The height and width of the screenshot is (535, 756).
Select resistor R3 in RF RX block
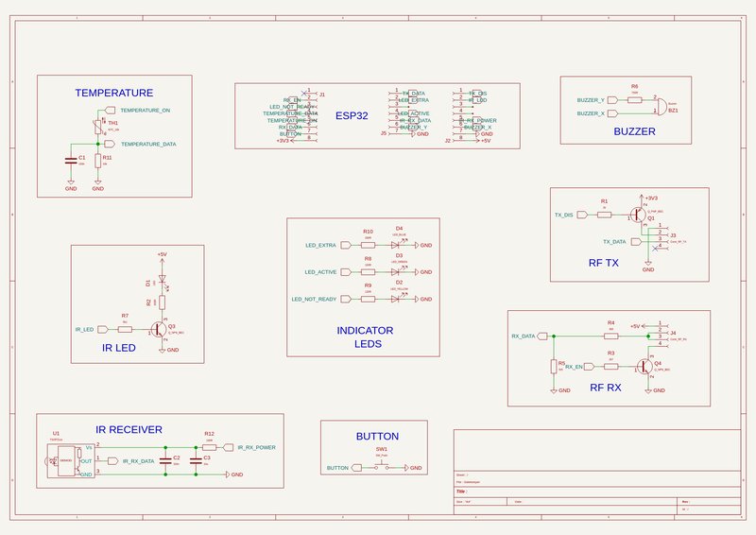(x=610, y=367)
